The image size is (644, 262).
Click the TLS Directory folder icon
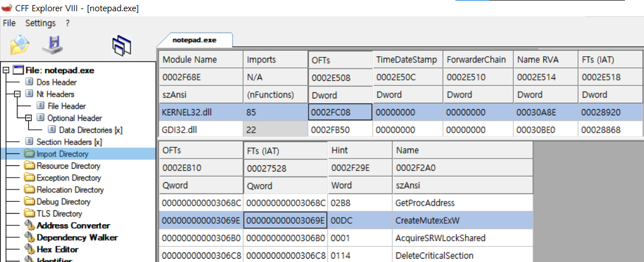(x=29, y=213)
